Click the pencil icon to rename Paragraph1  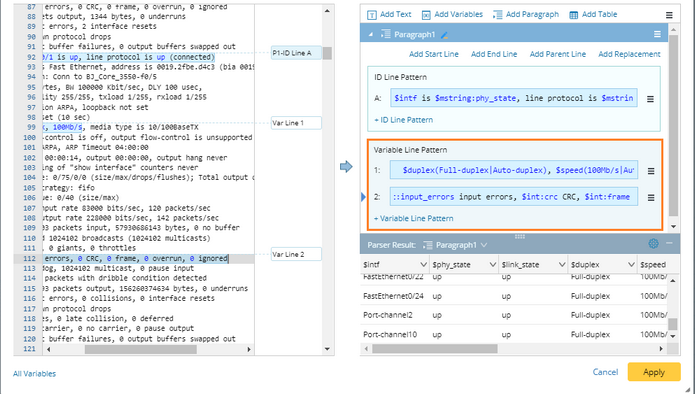[x=444, y=35]
